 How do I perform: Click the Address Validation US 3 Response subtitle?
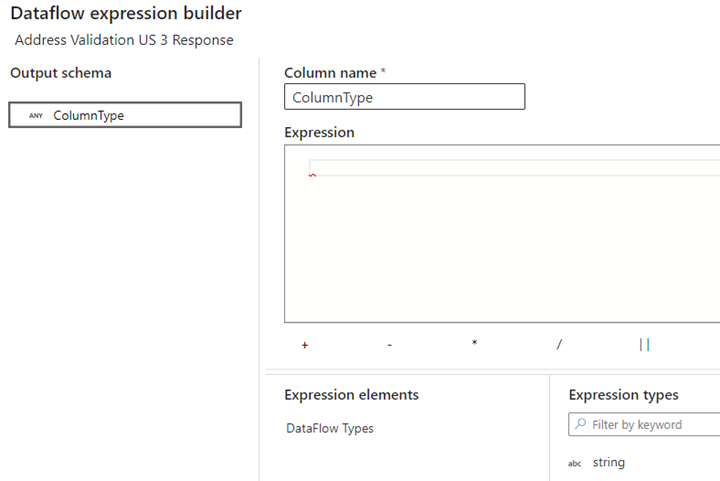[x=124, y=40]
